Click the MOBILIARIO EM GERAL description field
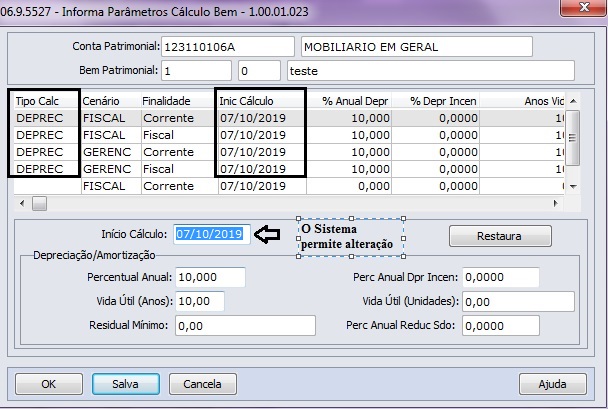This screenshot has height=409, width=608. click(x=416, y=47)
